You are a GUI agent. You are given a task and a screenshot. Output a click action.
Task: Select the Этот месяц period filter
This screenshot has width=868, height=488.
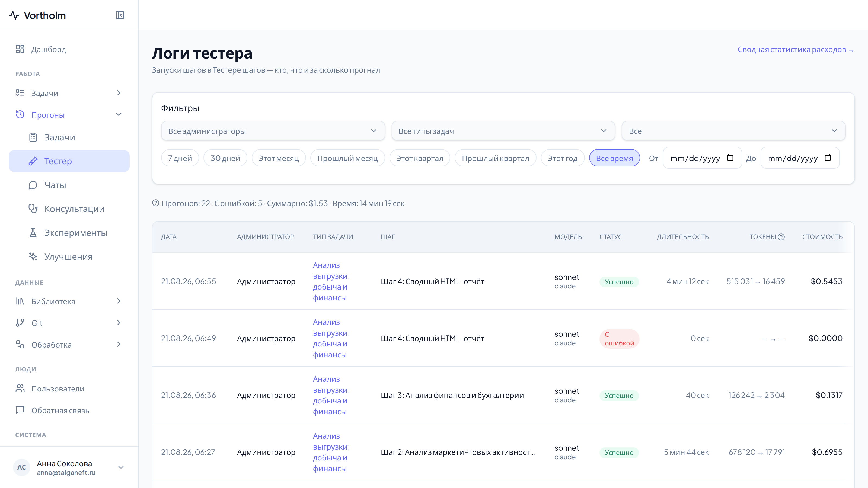(279, 158)
